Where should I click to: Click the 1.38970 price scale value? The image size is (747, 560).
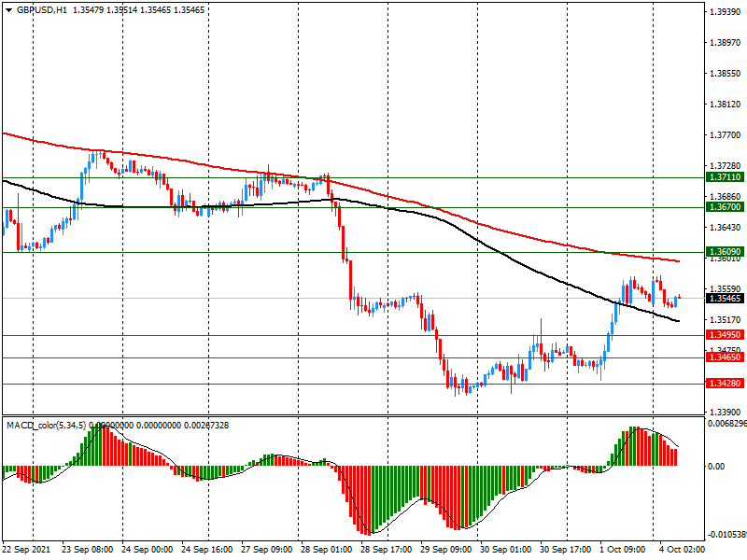pyautogui.click(x=726, y=43)
